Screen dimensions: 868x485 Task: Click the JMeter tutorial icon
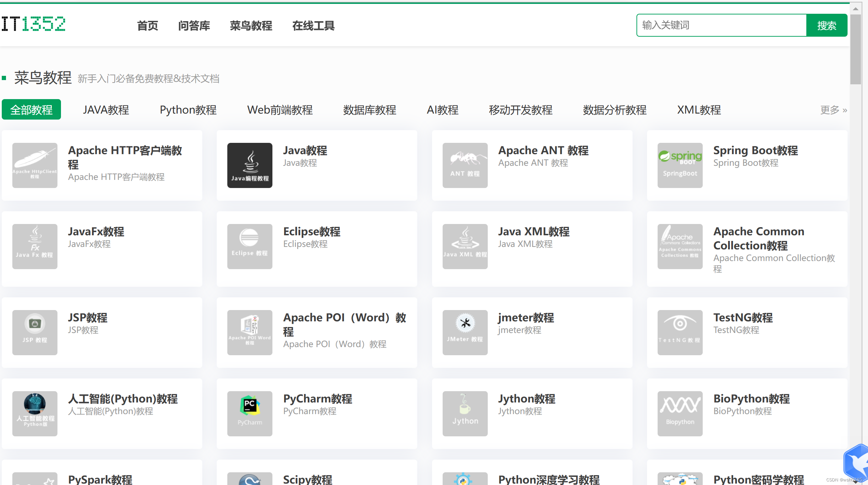coord(465,332)
